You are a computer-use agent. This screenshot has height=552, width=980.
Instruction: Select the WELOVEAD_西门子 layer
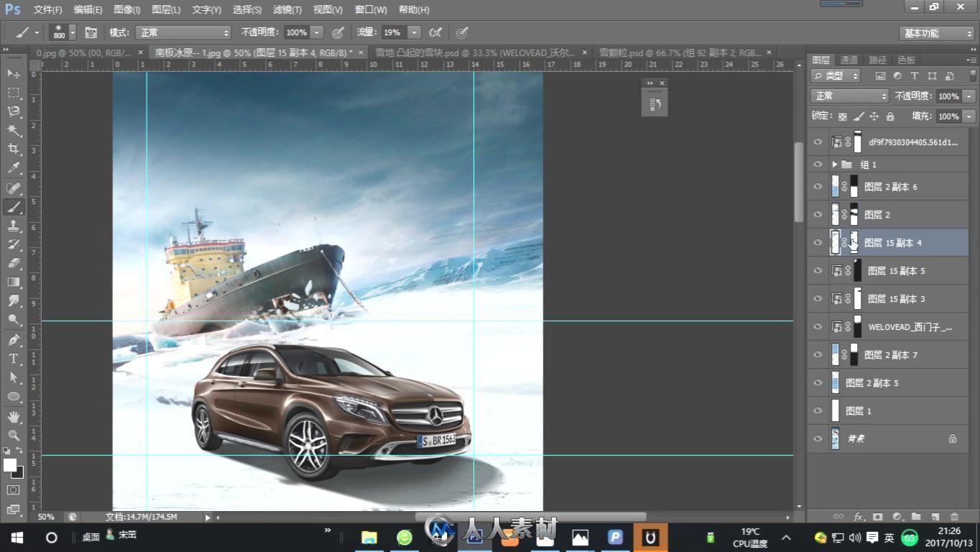point(888,327)
